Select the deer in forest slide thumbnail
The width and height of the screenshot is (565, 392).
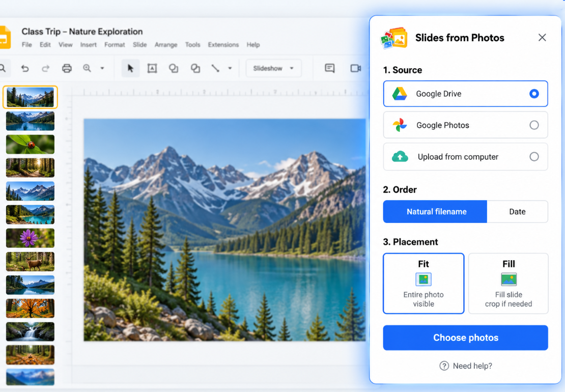[30, 261]
